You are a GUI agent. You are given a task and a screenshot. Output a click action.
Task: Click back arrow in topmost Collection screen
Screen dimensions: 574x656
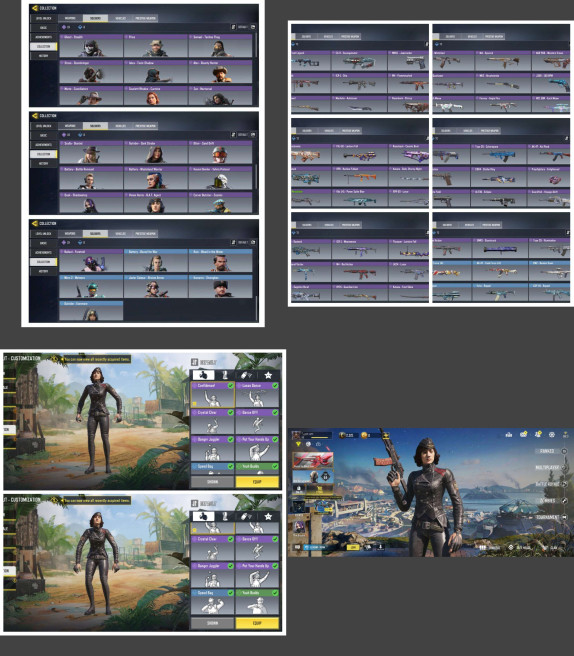tap(35, 8)
